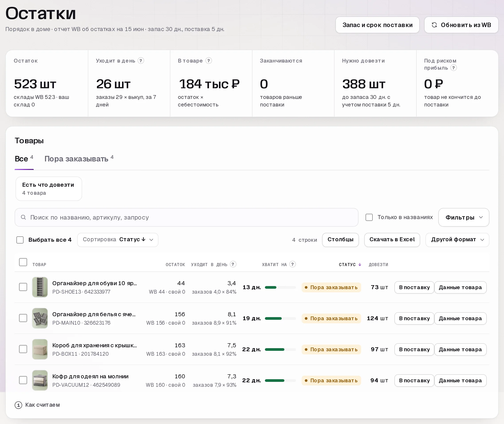Click 19 дн. stock progress bar

point(280,318)
